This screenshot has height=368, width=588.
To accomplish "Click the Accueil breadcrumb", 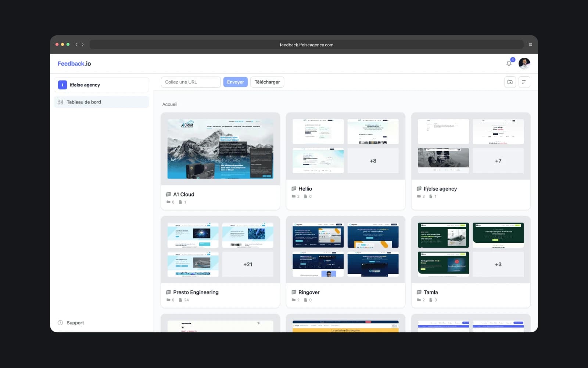I will coord(170,104).
